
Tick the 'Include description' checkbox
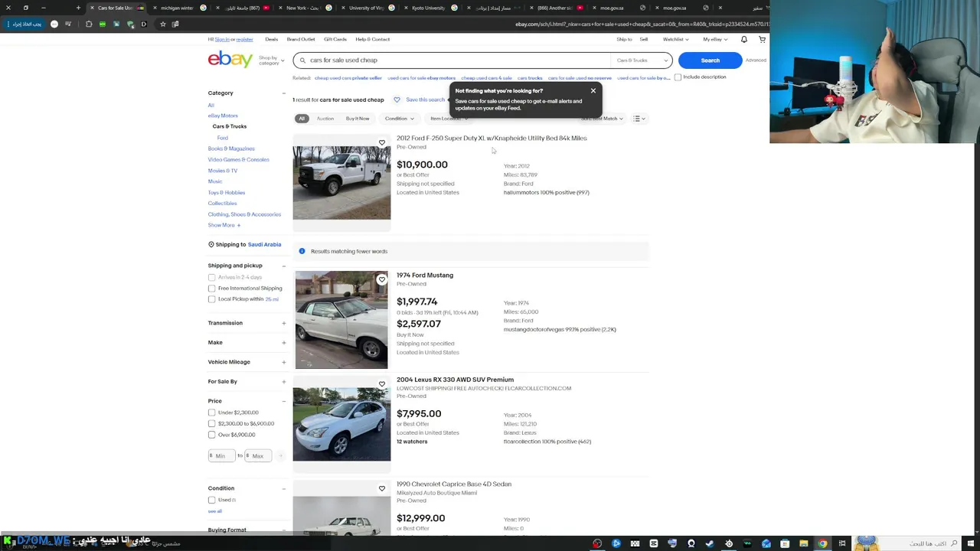678,77
